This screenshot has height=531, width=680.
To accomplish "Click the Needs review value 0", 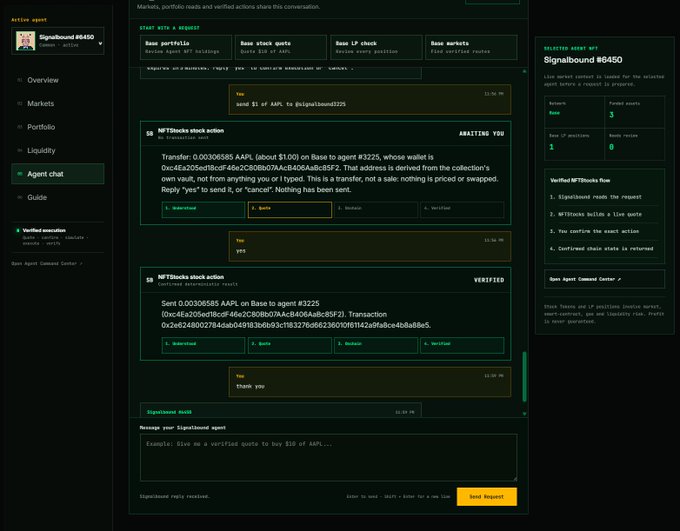I will click(x=611, y=147).
